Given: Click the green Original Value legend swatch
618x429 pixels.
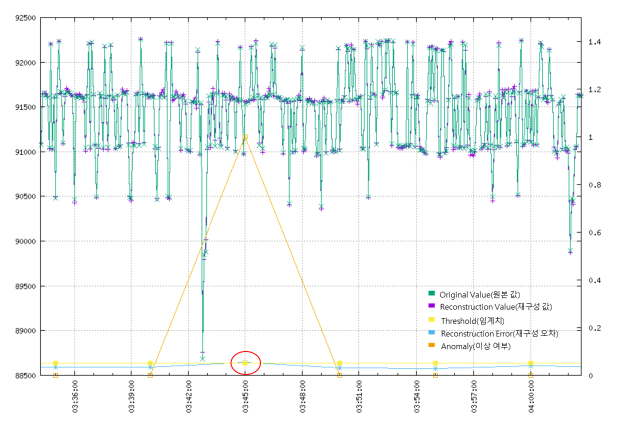Looking at the screenshot, I should (432, 294).
